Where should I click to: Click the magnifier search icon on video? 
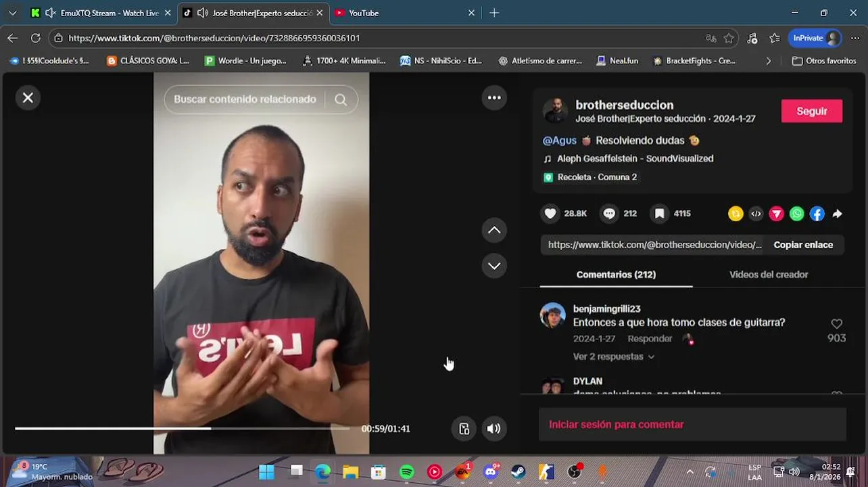[x=341, y=100]
